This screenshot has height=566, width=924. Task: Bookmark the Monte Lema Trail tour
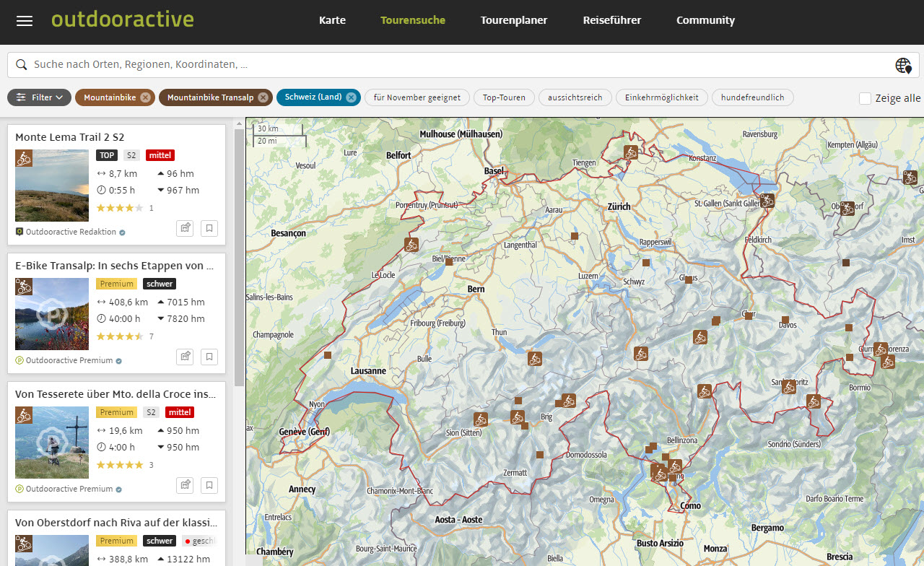[209, 228]
